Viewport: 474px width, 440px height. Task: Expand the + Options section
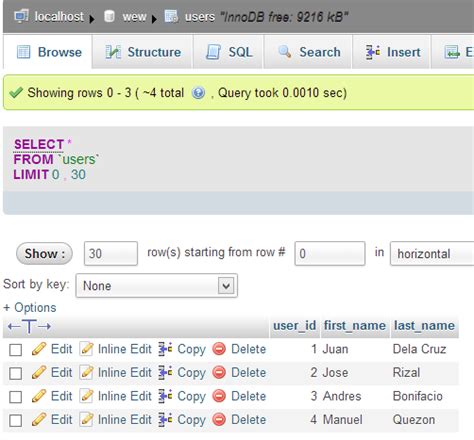tap(30, 307)
